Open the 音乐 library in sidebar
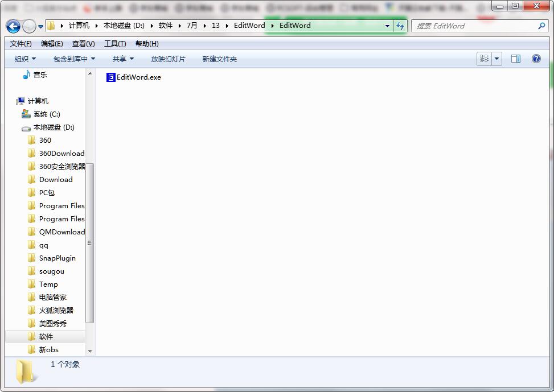This screenshot has width=554, height=392. pos(40,75)
